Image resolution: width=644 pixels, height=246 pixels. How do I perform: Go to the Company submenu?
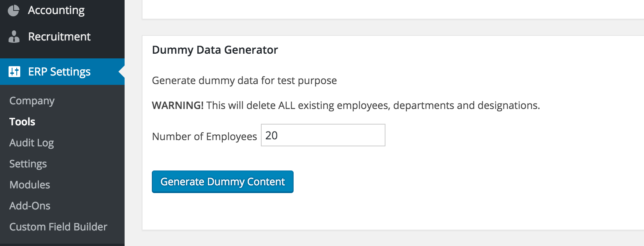pos(32,101)
